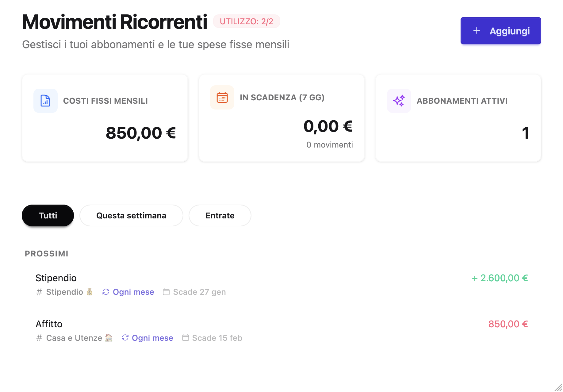Click the calendar icon beside Scade 15 feb
This screenshot has height=392, width=563.
point(186,338)
